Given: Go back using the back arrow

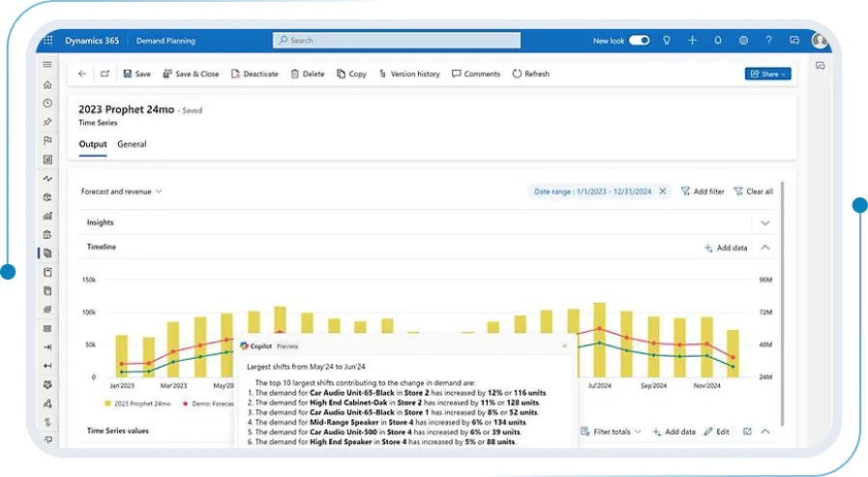Looking at the screenshot, I should pos(82,74).
